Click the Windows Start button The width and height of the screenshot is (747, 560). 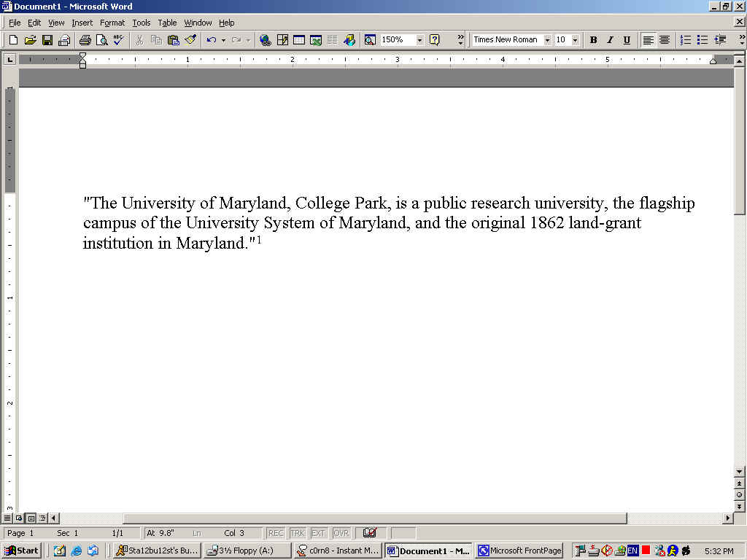22,551
